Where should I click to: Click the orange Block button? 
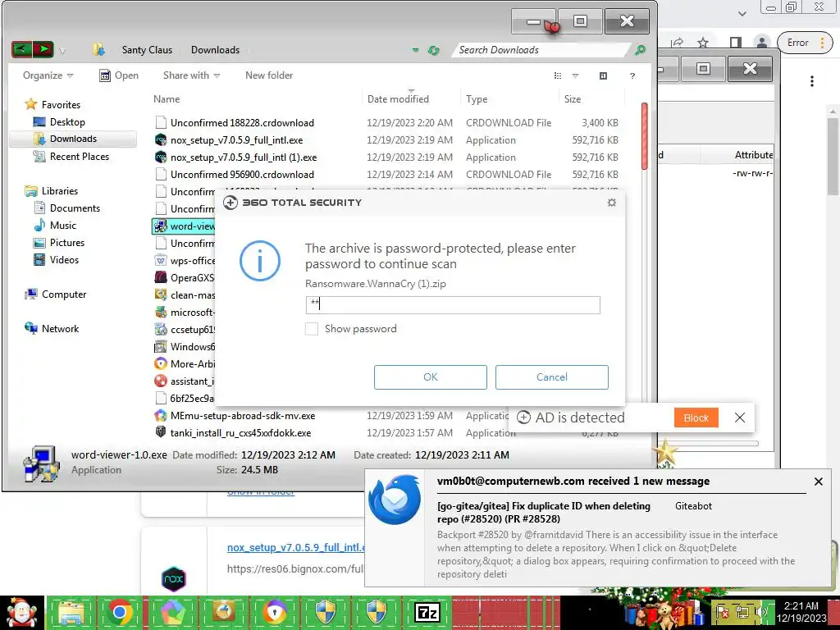(696, 418)
